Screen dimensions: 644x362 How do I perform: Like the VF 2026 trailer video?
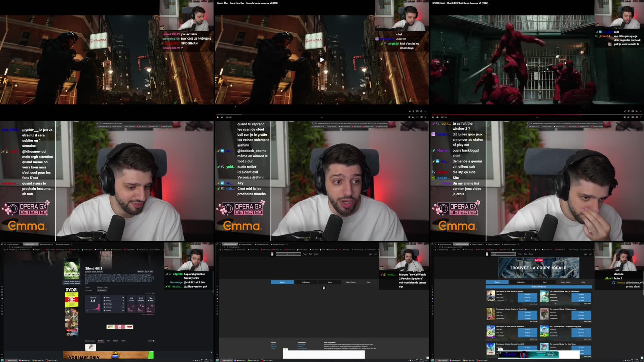[625, 111]
